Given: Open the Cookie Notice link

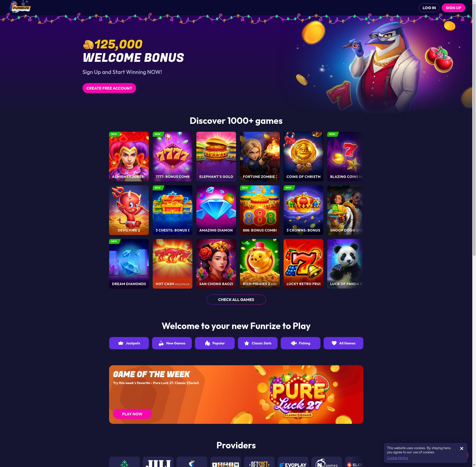Looking at the screenshot, I should [397, 458].
